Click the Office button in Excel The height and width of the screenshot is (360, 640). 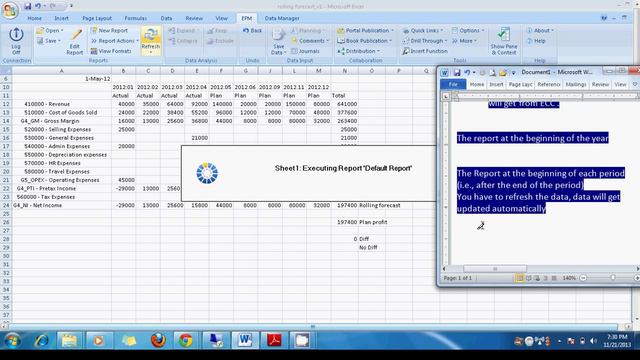10,10
